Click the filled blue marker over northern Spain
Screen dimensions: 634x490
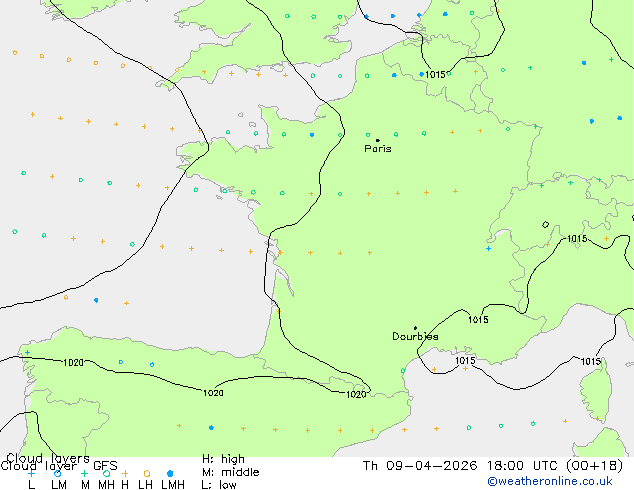tap(211, 427)
